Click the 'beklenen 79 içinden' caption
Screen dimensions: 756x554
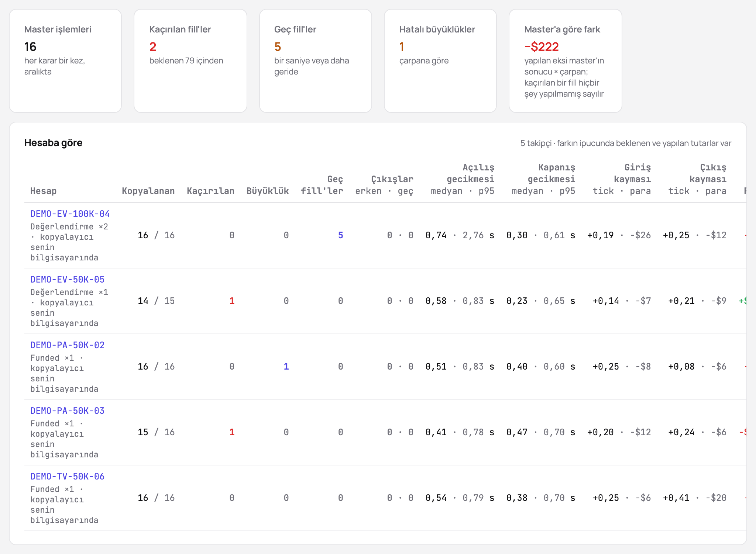186,61
